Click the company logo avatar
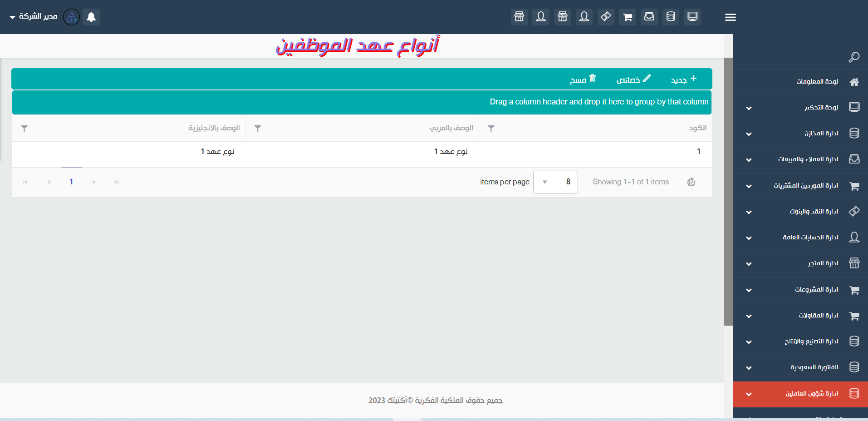The height and width of the screenshot is (421, 868). 71,17
